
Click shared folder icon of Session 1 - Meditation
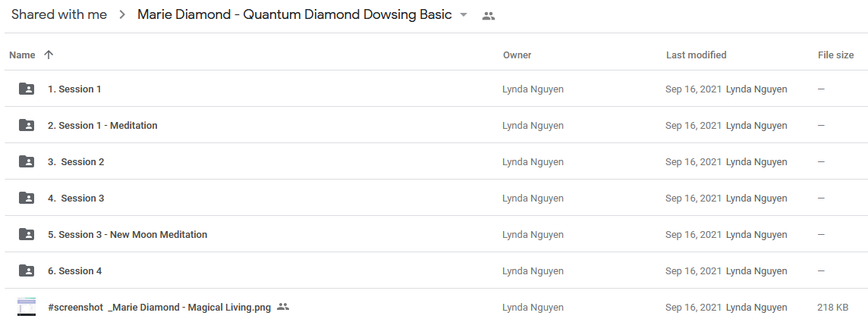coord(27,125)
